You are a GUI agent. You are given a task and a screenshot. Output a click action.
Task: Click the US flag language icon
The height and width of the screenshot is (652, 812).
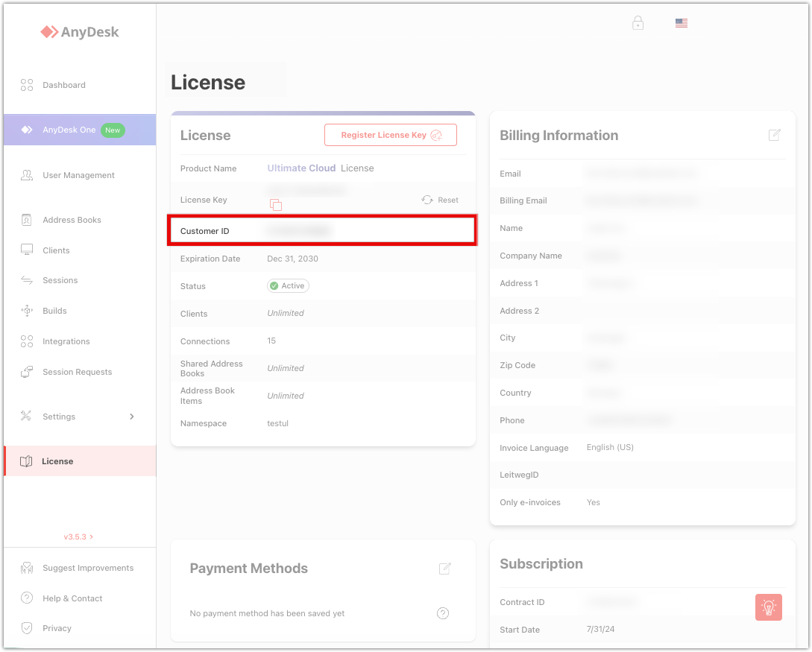click(x=682, y=23)
